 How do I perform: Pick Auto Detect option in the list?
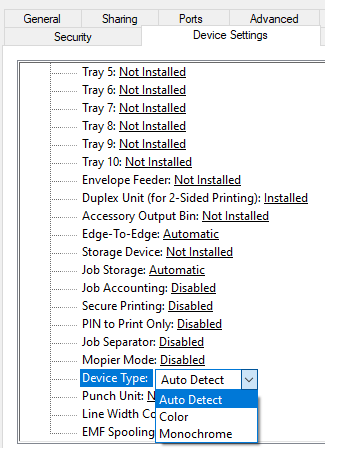[206, 399]
